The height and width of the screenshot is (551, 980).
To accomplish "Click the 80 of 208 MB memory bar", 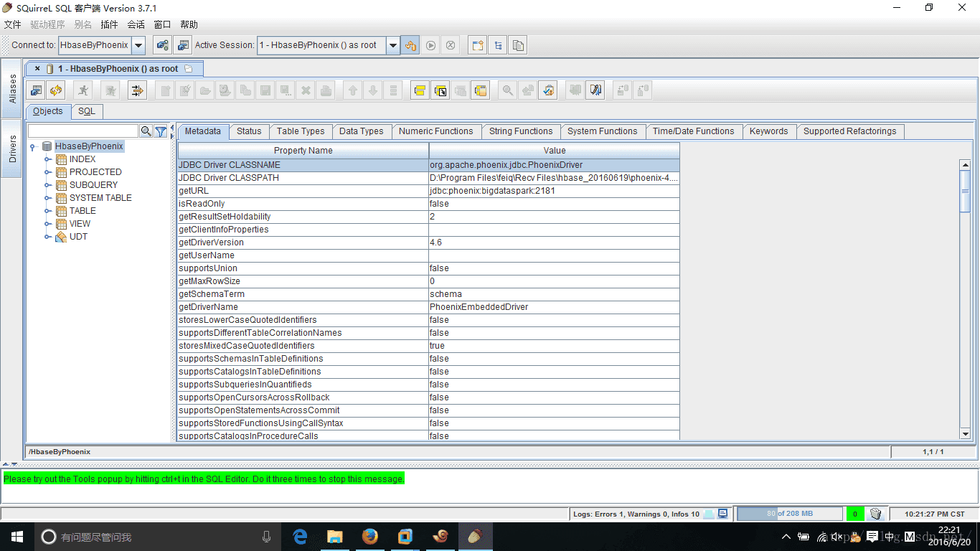I will click(x=790, y=514).
